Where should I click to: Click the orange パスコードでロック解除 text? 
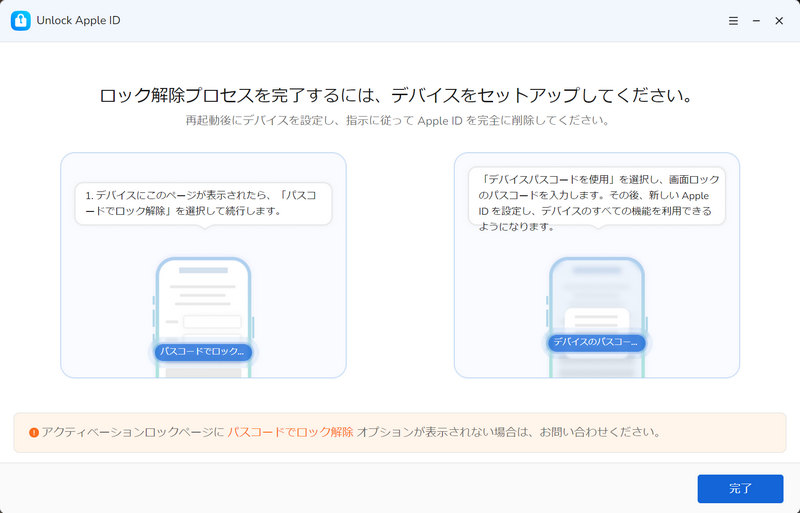pos(290,432)
